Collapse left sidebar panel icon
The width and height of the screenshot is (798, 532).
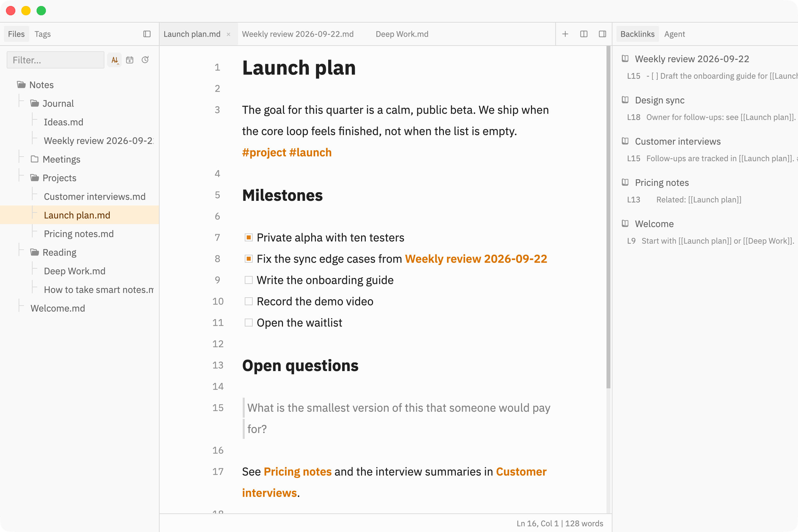tap(147, 34)
